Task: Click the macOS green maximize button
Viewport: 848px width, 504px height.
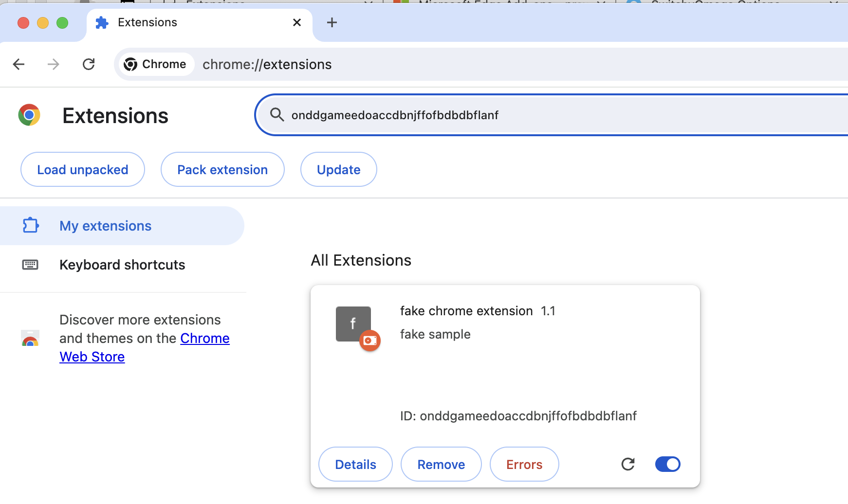Action: point(62,23)
